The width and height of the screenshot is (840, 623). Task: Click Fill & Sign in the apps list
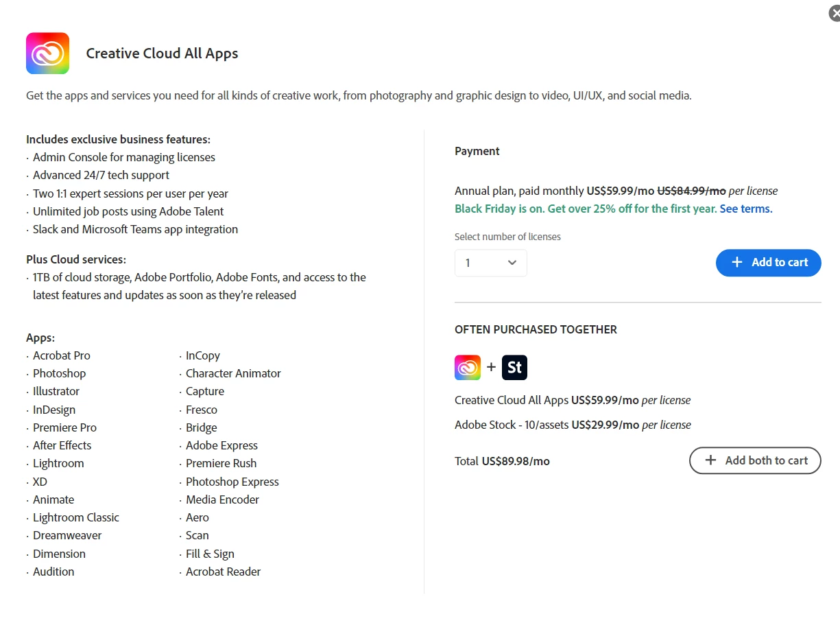[x=210, y=554]
